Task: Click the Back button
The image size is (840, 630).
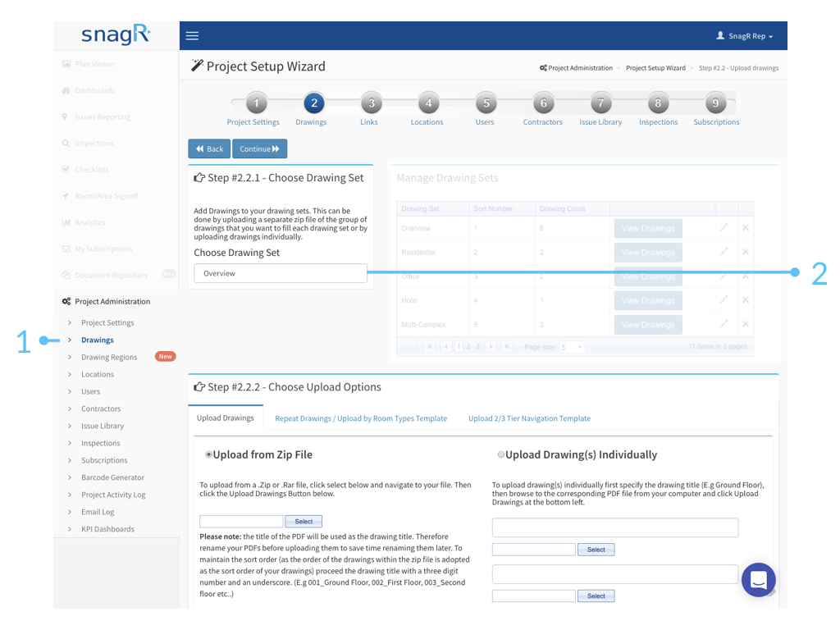Action: click(209, 149)
